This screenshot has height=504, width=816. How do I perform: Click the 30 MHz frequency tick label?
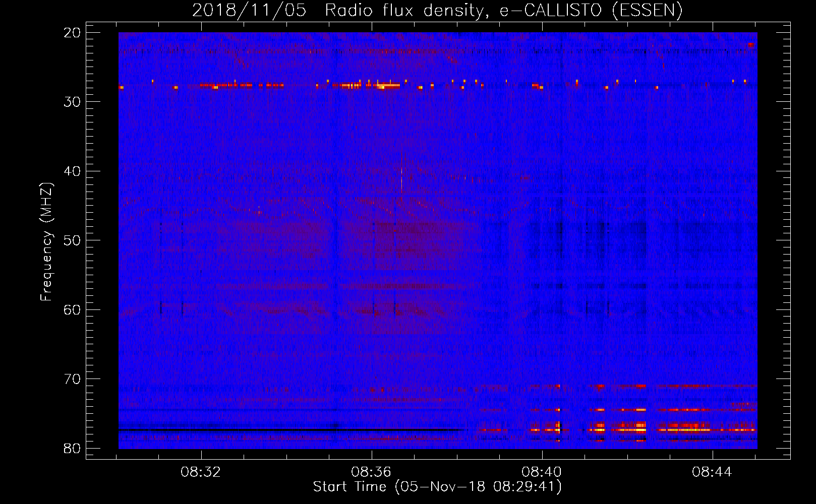coord(73,102)
